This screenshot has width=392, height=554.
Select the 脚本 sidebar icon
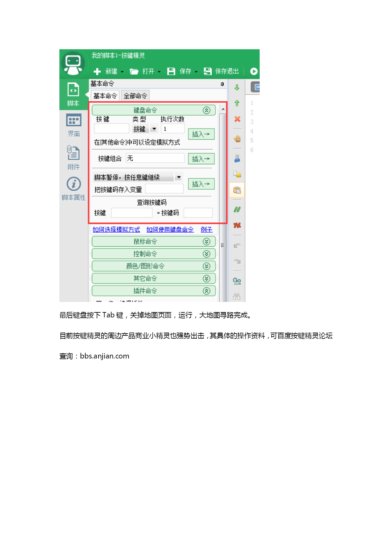pos(73,94)
